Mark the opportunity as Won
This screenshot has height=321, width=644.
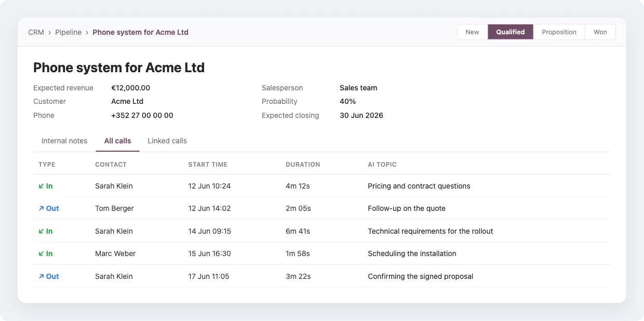600,32
